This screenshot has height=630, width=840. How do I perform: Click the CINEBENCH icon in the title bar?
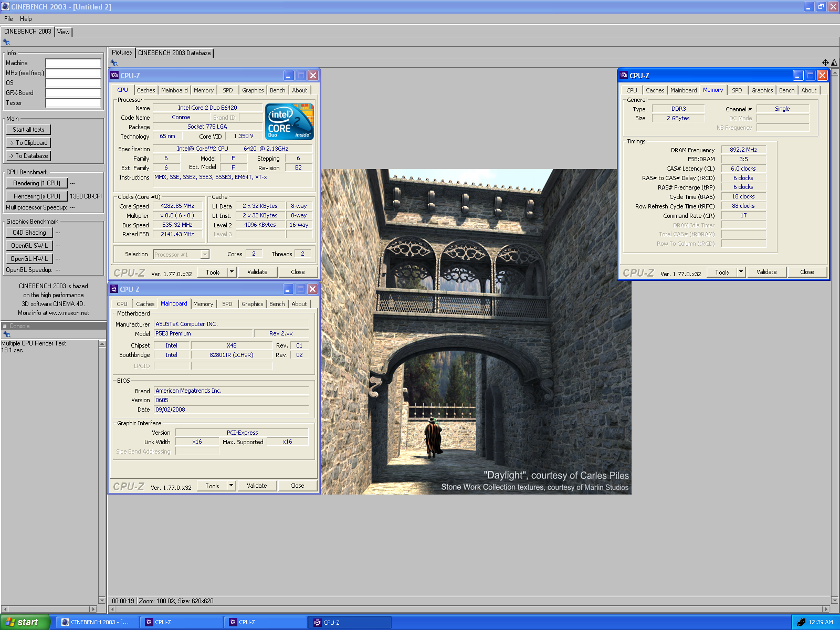(6, 6)
